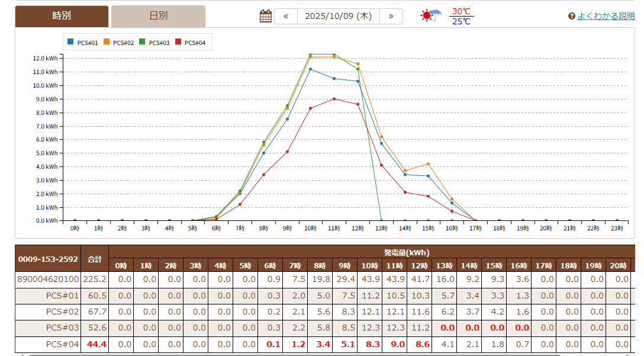Click the 合計 column header
The image size is (644, 356).
pyautogui.click(x=95, y=259)
